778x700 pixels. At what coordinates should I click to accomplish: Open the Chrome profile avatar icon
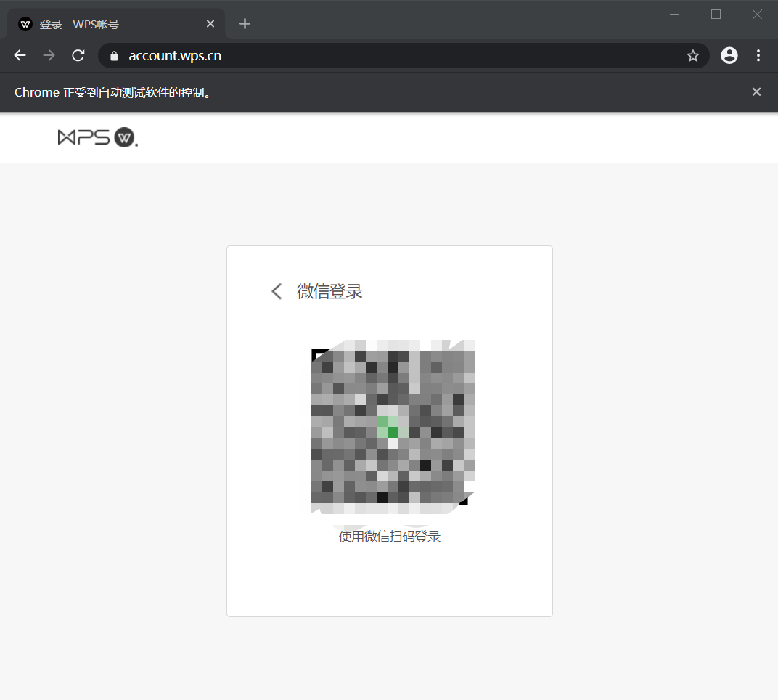729,55
